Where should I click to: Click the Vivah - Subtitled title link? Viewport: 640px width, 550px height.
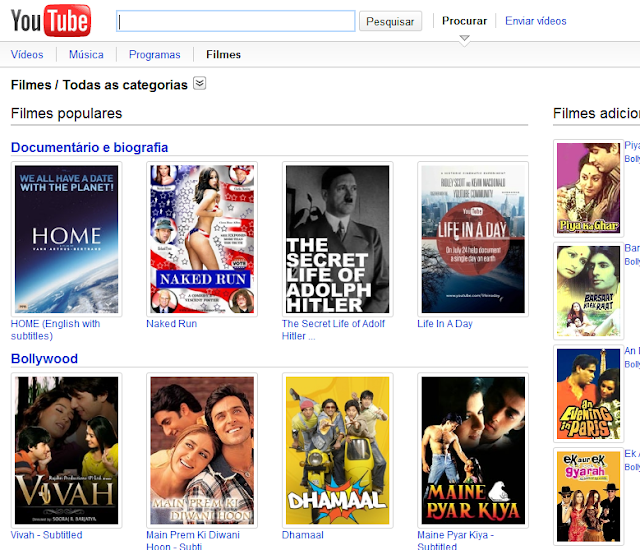[x=47, y=535]
